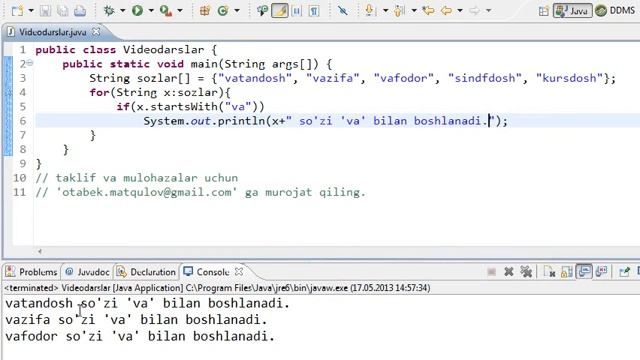Expand the Debug configurations dropdown arrow
640x360 pixels.
[122, 11]
